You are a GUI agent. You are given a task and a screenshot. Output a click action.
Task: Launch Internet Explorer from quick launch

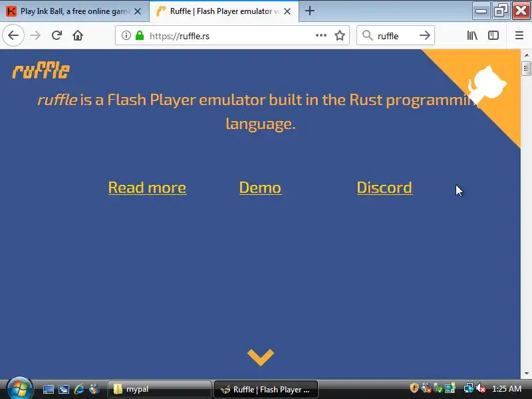[79, 389]
